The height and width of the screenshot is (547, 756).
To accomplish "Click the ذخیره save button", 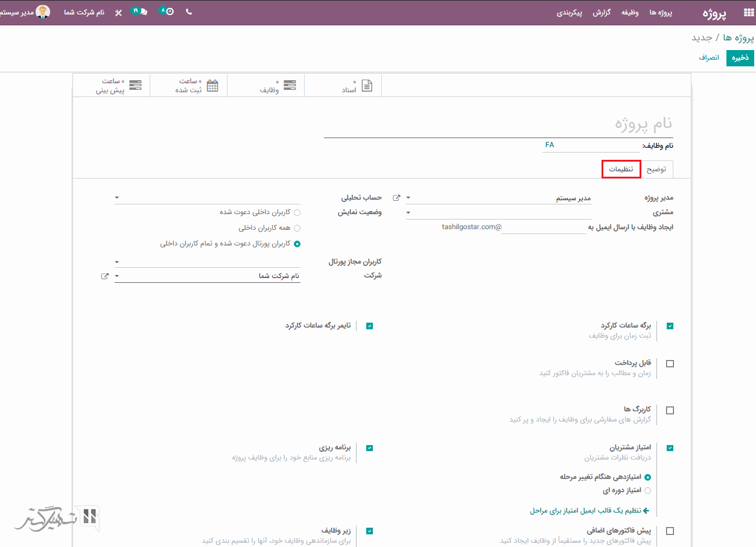I will point(740,58).
